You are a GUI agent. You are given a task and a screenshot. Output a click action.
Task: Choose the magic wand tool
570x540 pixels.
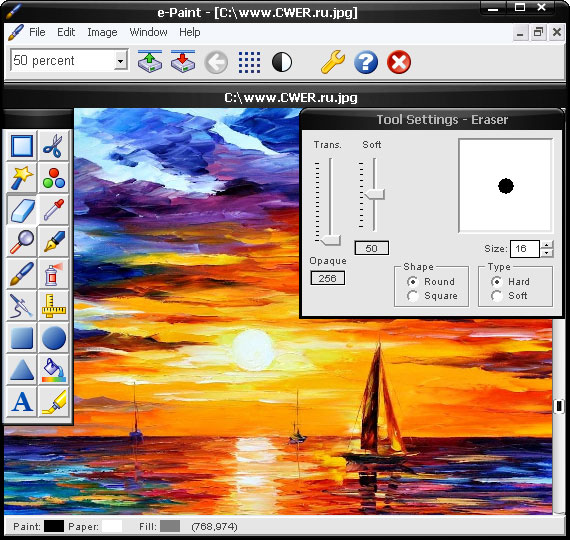[22, 178]
